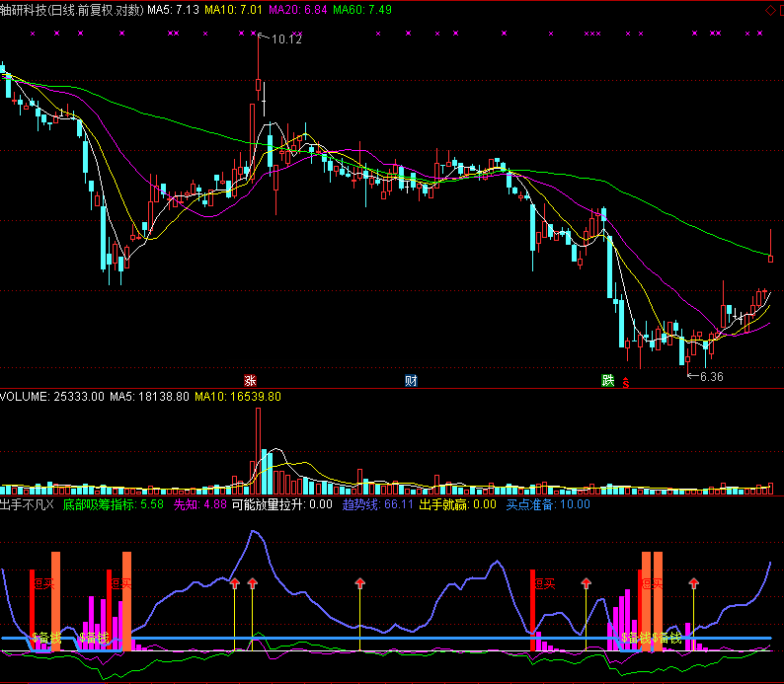Viewport: 784px width, 684px height.
Task: Click the 买点准备: 10.00 legend
Action: tap(548, 504)
